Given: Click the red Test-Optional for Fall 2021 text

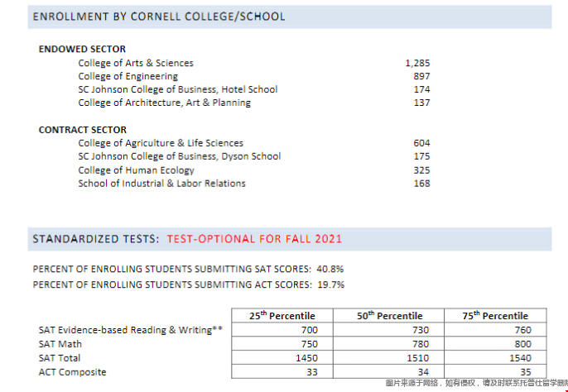Looking at the screenshot, I should [254, 239].
